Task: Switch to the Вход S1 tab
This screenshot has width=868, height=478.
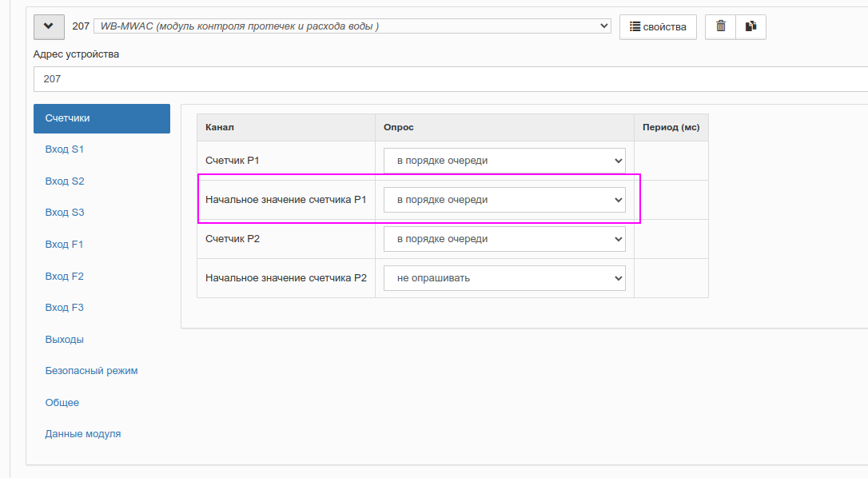Action: point(64,149)
